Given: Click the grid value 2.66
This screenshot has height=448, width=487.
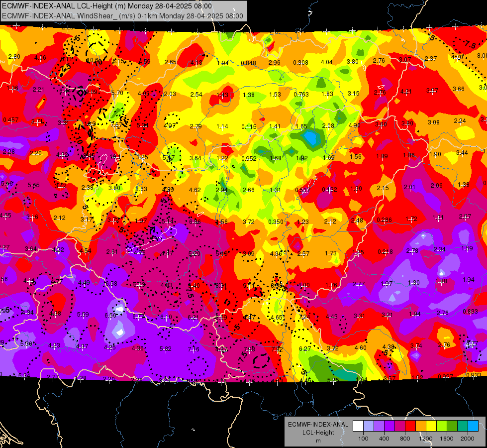Looking at the screenshot, I should pyautogui.click(x=248, y=190).
